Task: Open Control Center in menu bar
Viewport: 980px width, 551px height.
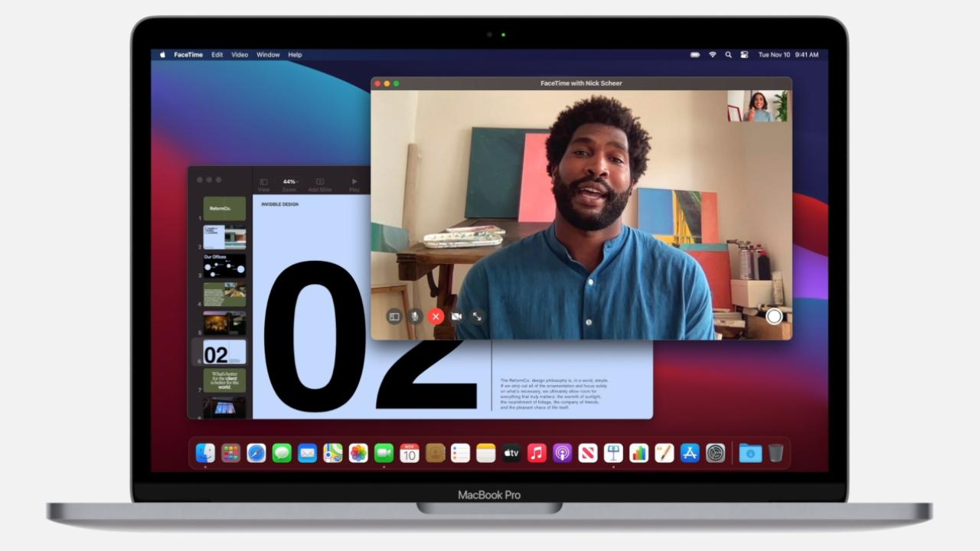Action: (743, 55)
